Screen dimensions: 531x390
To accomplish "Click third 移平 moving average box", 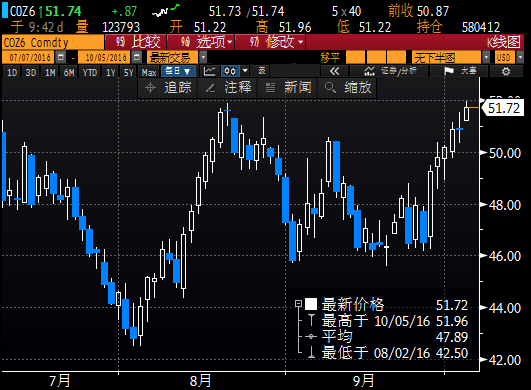I will (x=396, y=57).
